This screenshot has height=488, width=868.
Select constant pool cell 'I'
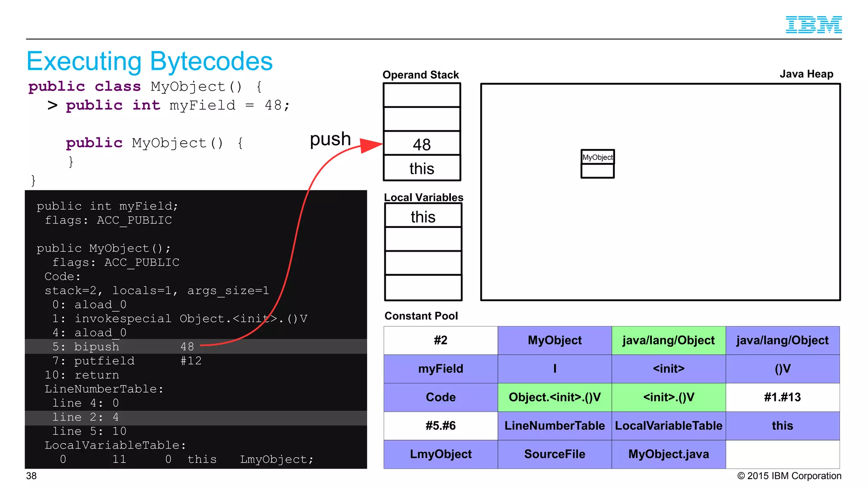click(554, 369)
